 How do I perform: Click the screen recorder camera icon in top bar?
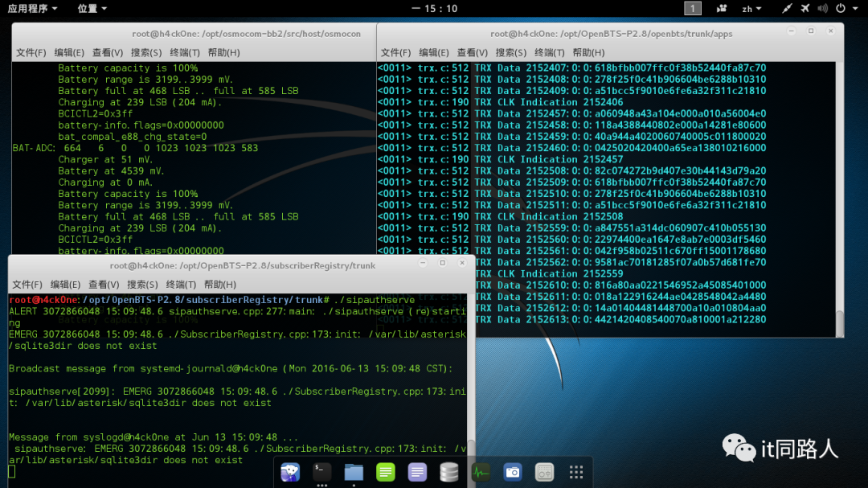tap(721, 8)
